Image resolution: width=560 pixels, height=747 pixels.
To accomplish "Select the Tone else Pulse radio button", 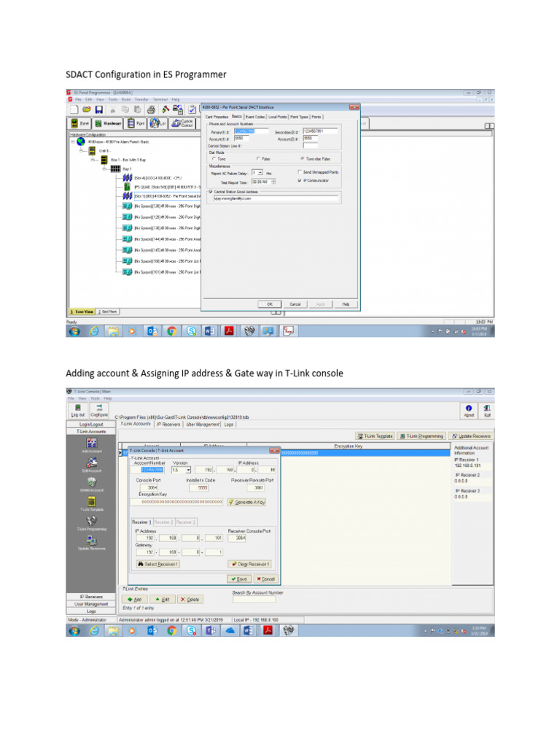I will click(303, 158).
